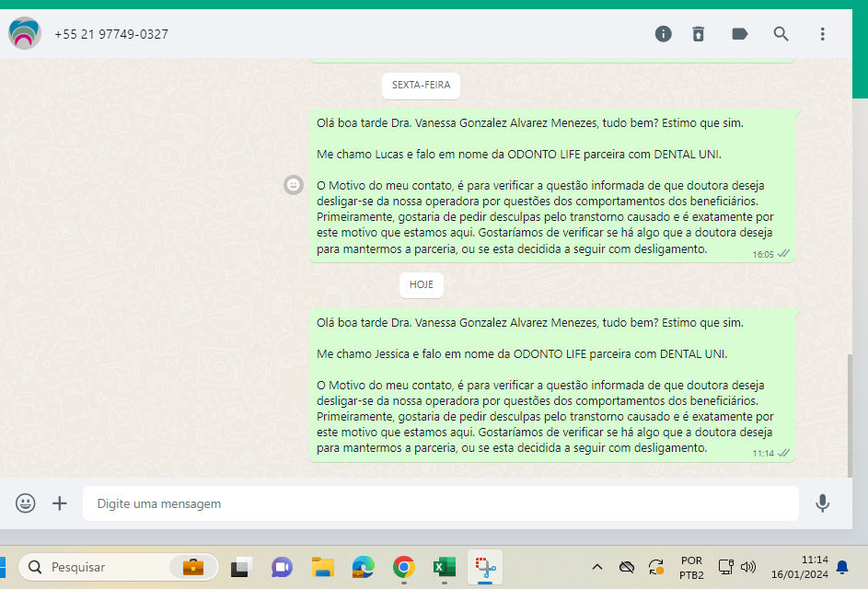Viewport: 868px width, 589px height.
Task: React to Lucas message with emoji icon
Action: pyautogui.click(x=294, y=185)
